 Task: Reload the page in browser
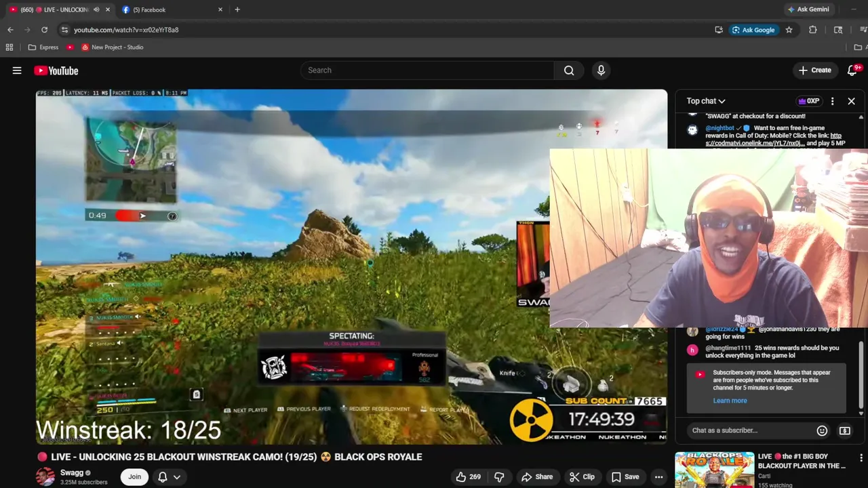coord(44,30)
